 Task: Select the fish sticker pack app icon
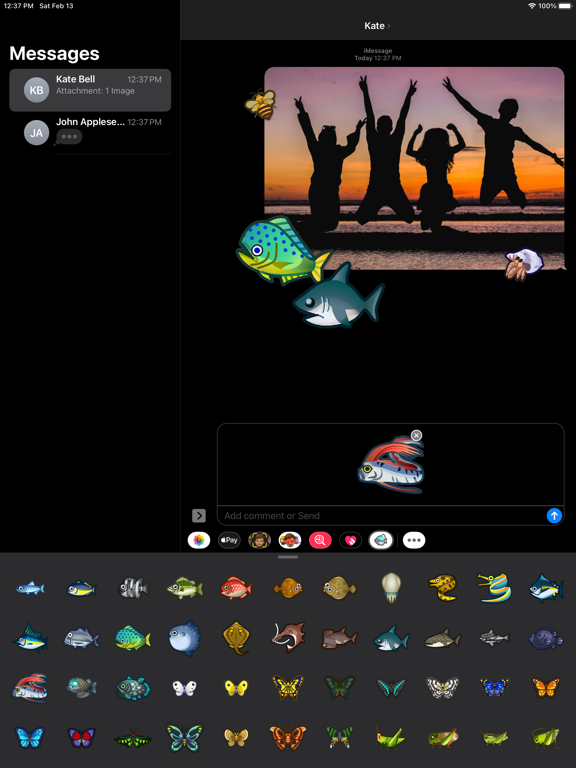click(381, 540)
